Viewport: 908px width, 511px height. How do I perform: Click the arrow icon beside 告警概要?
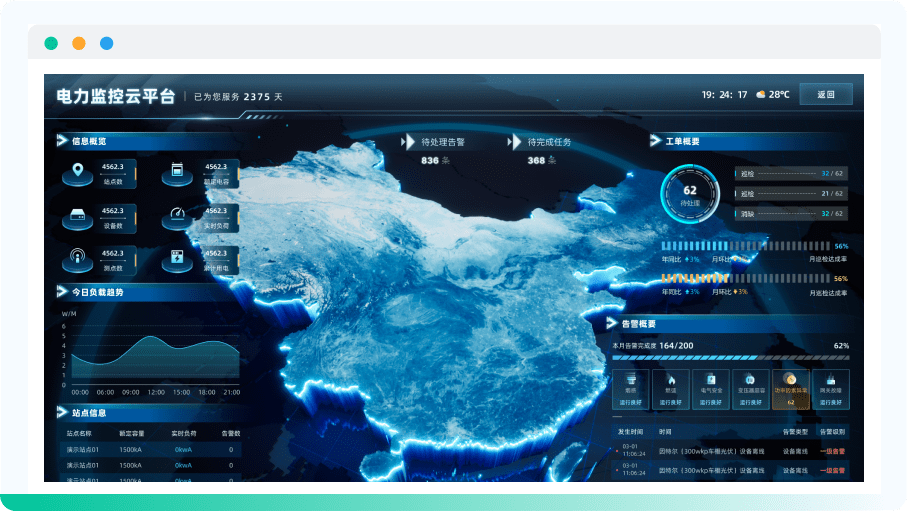click(x=612, y=323)
